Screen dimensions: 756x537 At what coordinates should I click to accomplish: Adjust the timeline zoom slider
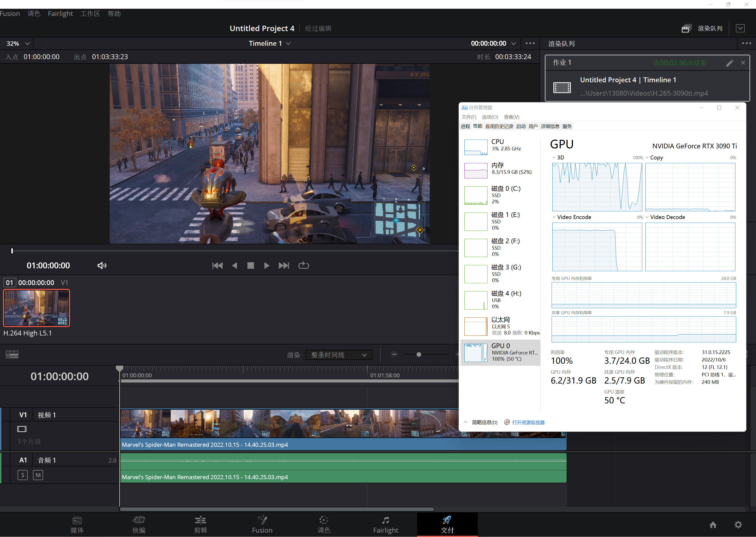(419, 354)
